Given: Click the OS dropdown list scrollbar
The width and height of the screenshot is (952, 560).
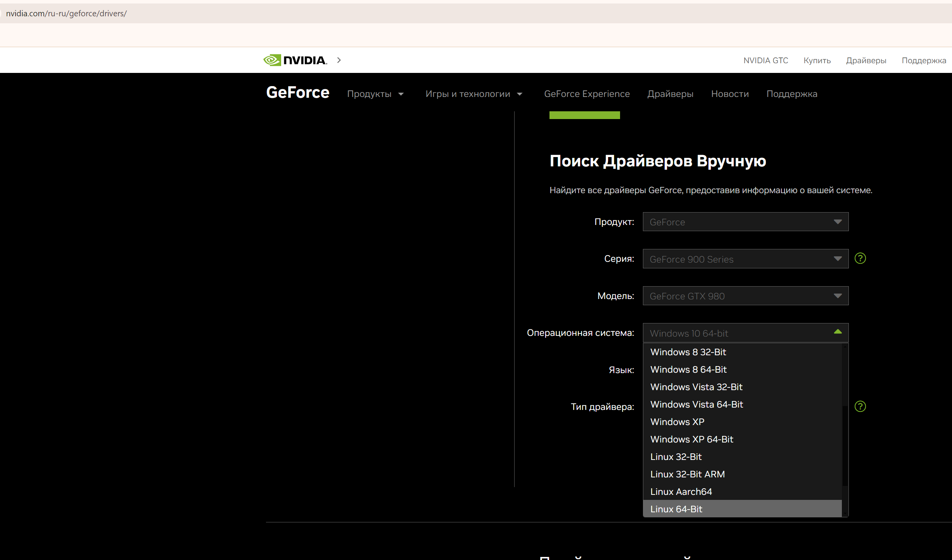Looking at the screenshot, I should click(x=845, y=446).
